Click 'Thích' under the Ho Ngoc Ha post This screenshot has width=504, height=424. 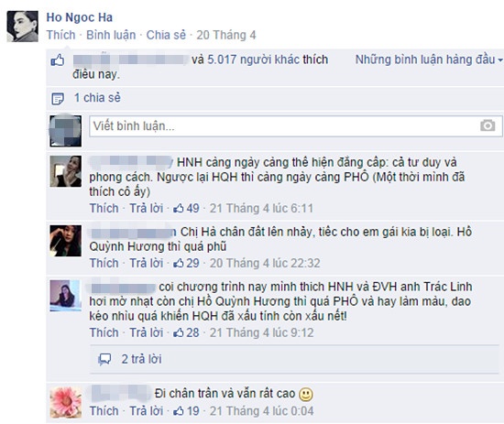tap(60, 35)
